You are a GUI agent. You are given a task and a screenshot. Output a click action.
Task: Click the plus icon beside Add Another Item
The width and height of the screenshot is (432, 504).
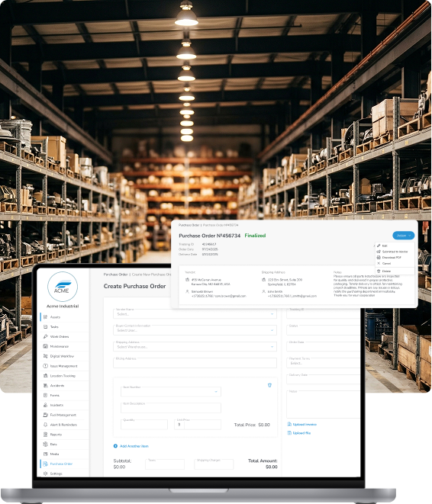pyautogui.click(x=115, y=446)
